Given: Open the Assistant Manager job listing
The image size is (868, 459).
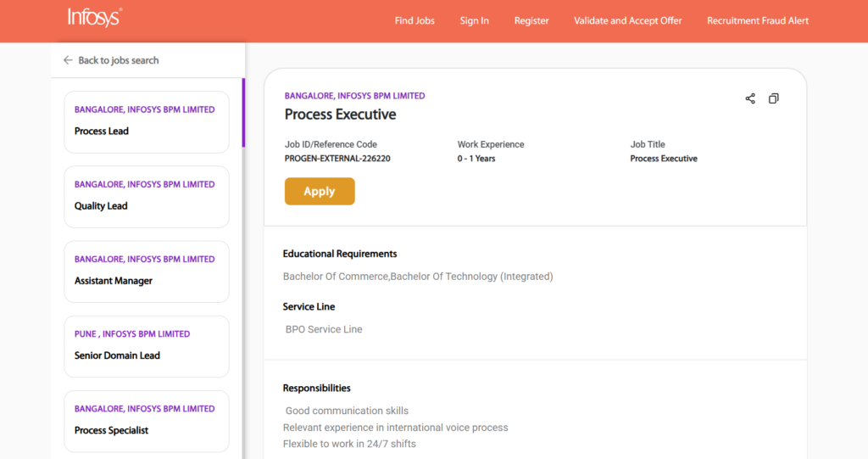Looking at the screenshot, I should [x=146, y=271].
